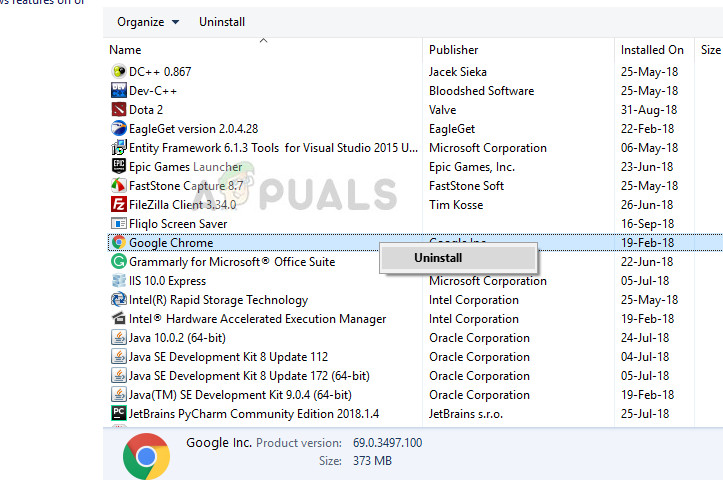Click the FastStone Capture icon
The width and height of the screenshot is (723, 480).
pos(119,185)
